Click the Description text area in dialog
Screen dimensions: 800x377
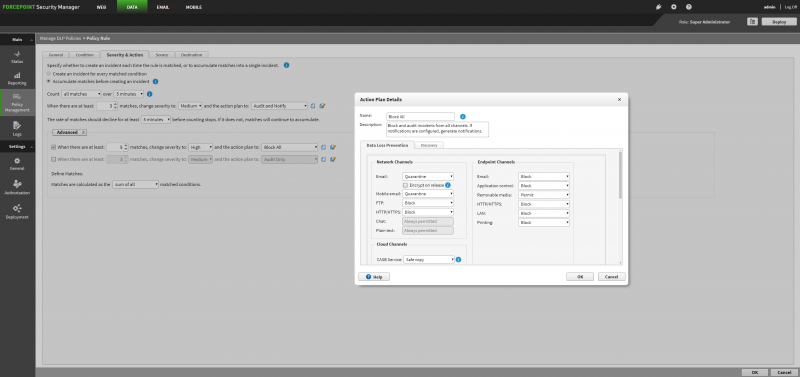click(437, 129)
